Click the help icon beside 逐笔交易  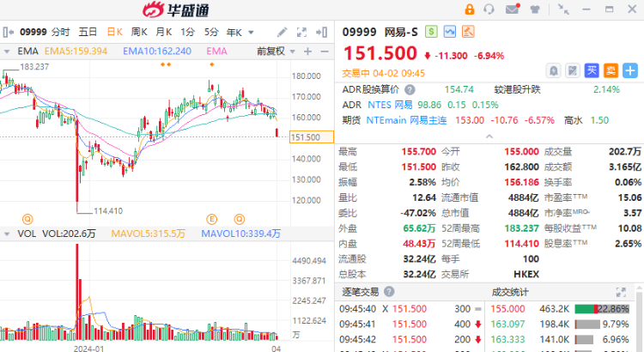click(x=389, y=292)
